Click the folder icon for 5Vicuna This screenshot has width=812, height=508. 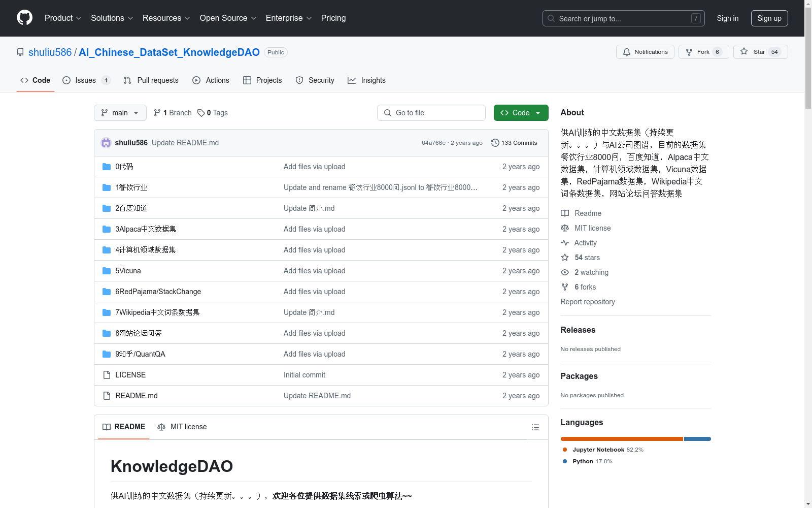click(x=107, y=271)
